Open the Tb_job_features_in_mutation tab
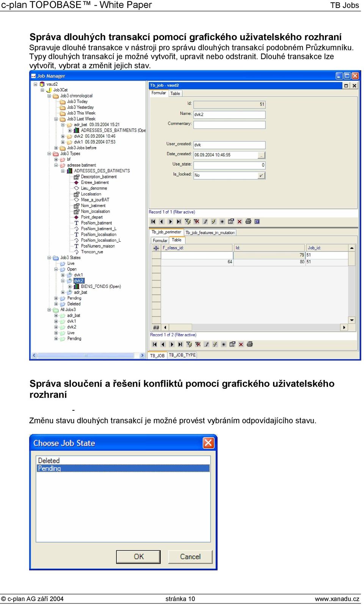 click(x=210, y=233)
